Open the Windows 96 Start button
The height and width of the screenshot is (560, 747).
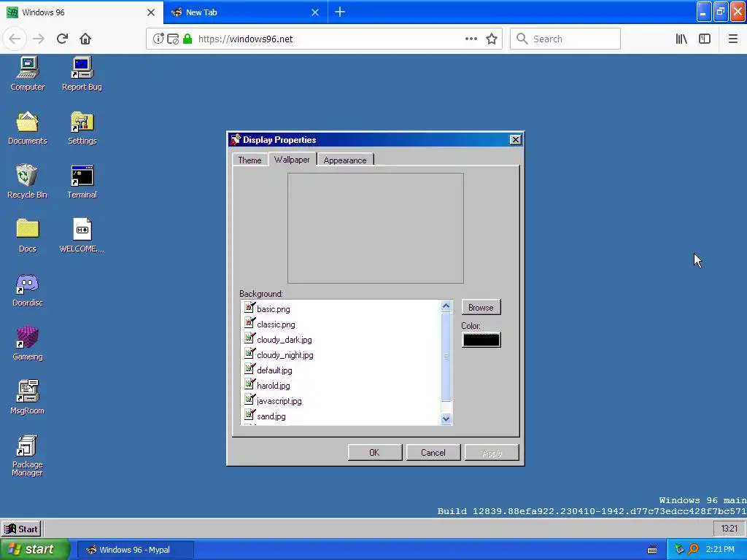pyautogui.click(x=21, y=529)
